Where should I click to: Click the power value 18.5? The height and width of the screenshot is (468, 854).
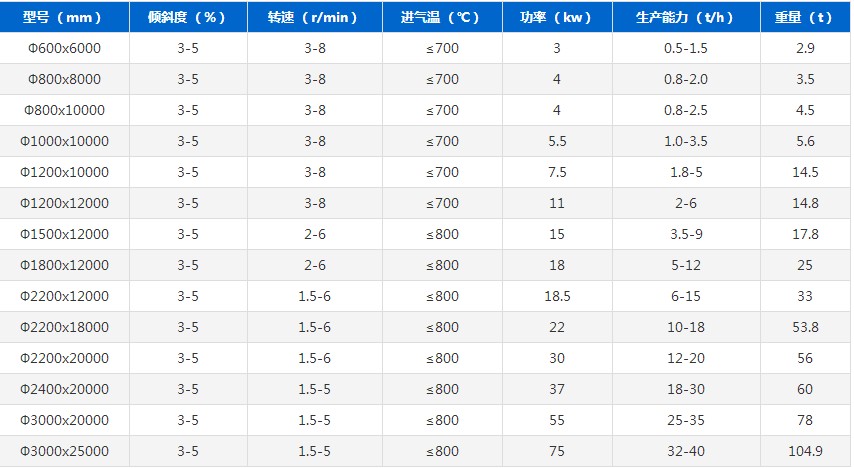(x=557, y=296)
